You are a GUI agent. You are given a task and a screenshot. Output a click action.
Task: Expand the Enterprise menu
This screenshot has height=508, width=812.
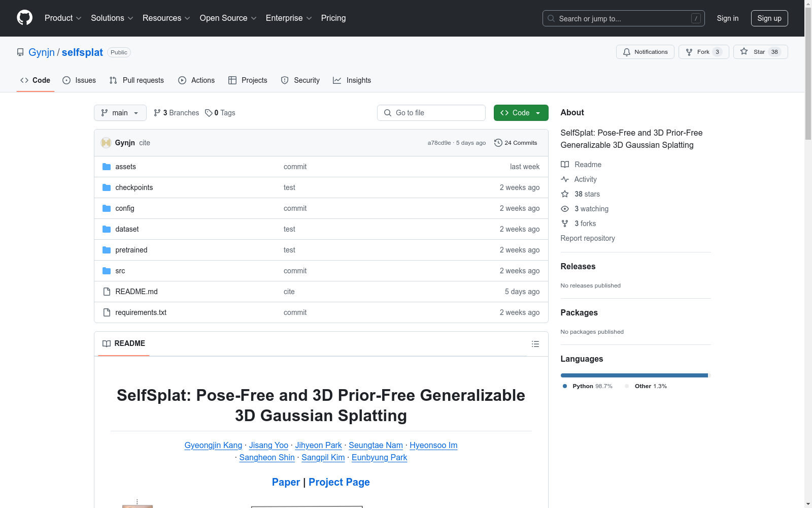pos(289,18)
